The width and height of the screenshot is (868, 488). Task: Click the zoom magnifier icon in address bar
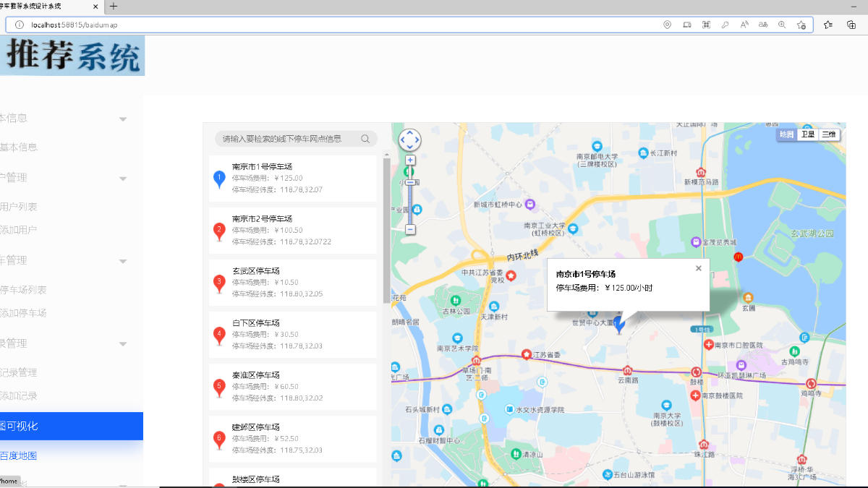(782, 25)
